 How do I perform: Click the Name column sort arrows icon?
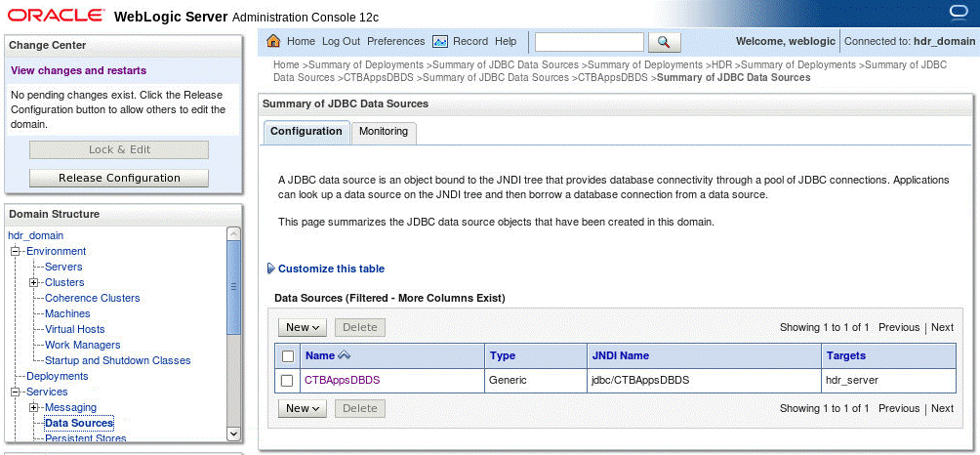point(345,355)
